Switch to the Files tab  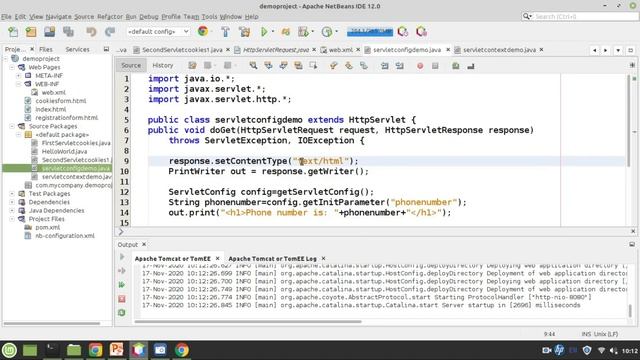tap(46, 49)
